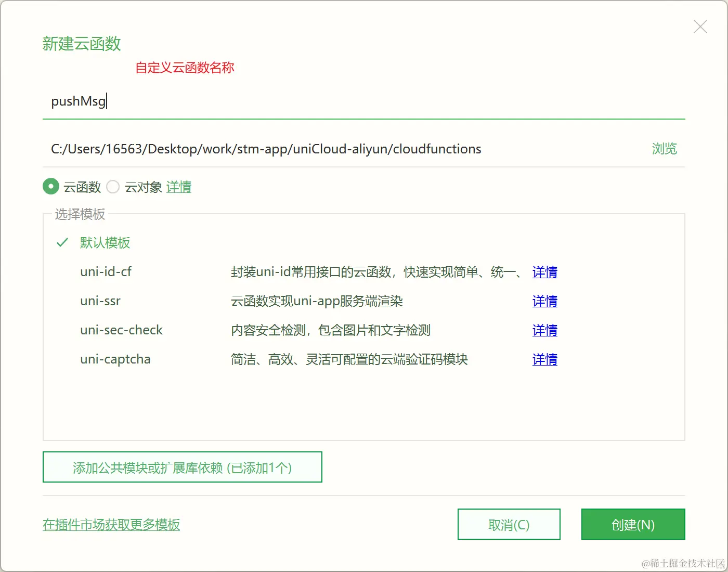The height and width of the screenshot is (572, 728).
Task: Open 详情 link next to 云对象
Action: coord(179,187)
